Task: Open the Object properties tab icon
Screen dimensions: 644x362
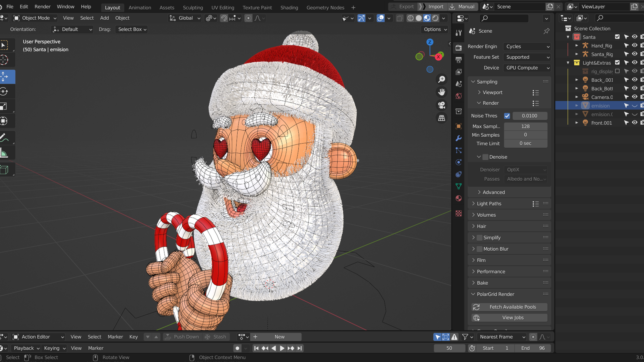Action: (x=459, y=126)
